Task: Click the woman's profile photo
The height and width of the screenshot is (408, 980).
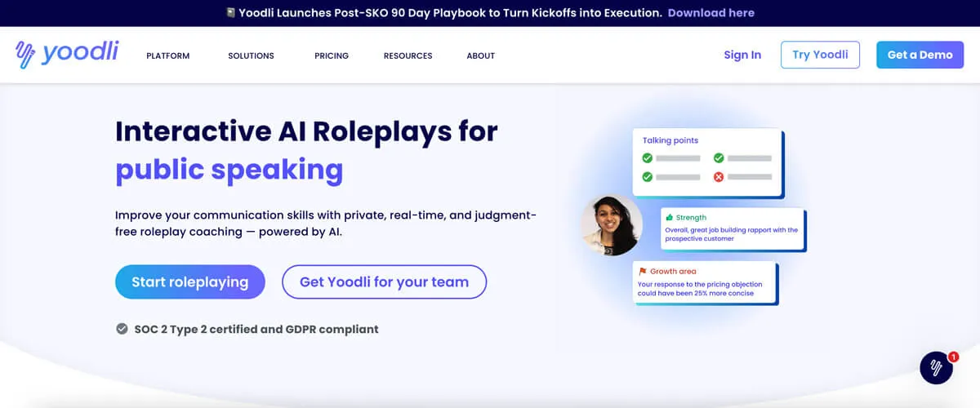Action: [612, 224]
